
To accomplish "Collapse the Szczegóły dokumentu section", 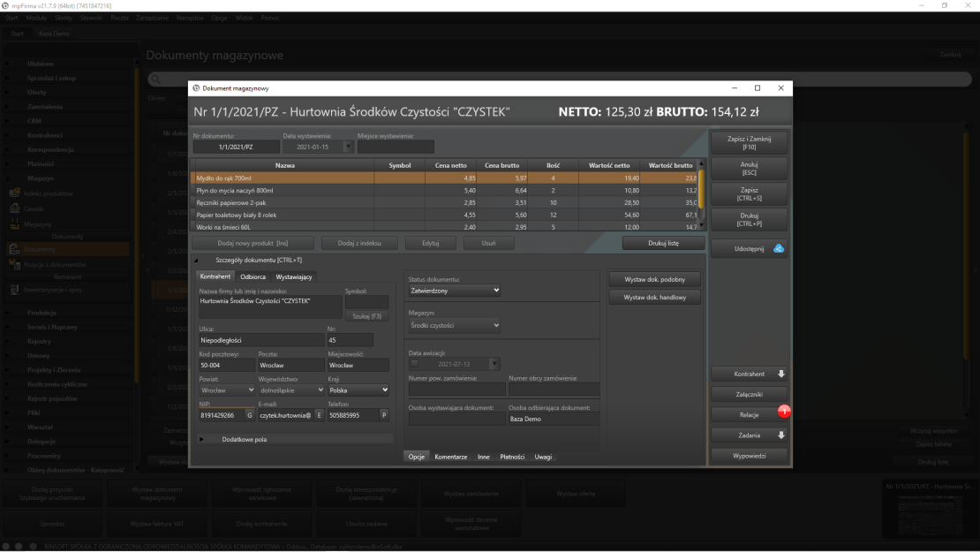I will click(x=197, y=261).
